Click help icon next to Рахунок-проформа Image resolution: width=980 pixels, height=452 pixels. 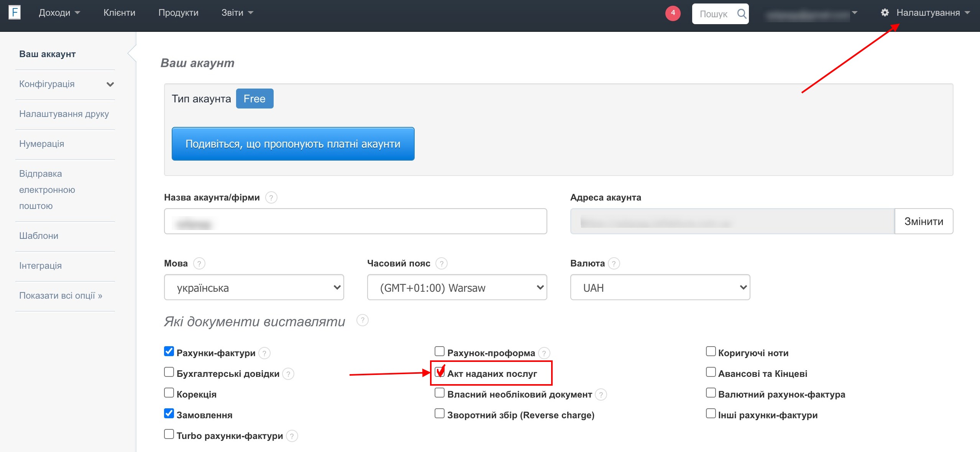pos(544,353)
